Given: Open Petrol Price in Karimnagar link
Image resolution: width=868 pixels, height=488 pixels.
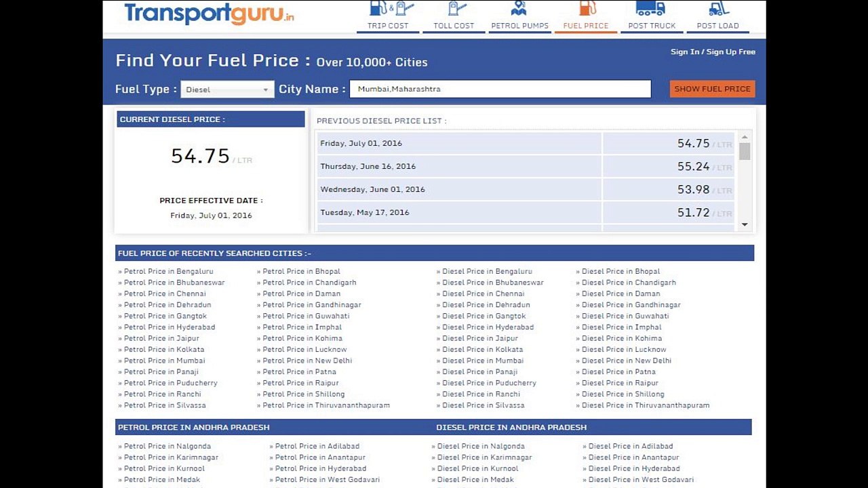Looking at the screenshot, I should (171, 457).
